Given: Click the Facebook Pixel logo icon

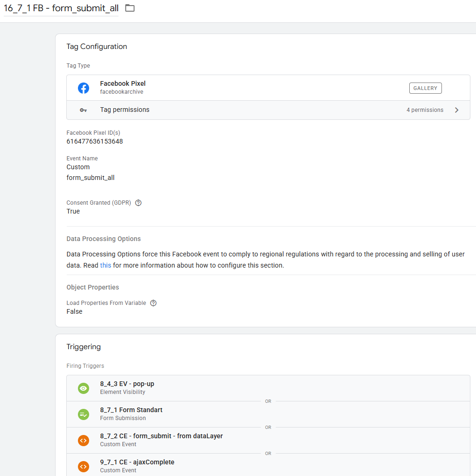Looking at the screenshot, I should point(84,88).
